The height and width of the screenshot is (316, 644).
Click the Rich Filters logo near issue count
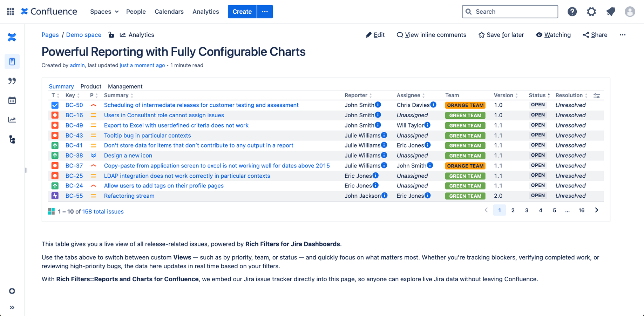[x=51, y=211]
